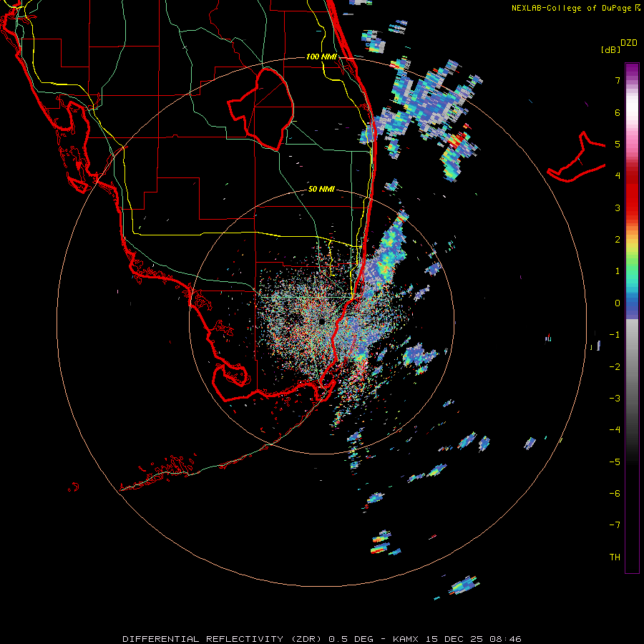Click the '50 NMI' range ring label
The height and width of the screenshot is (644, 644).
click(321, 189)
